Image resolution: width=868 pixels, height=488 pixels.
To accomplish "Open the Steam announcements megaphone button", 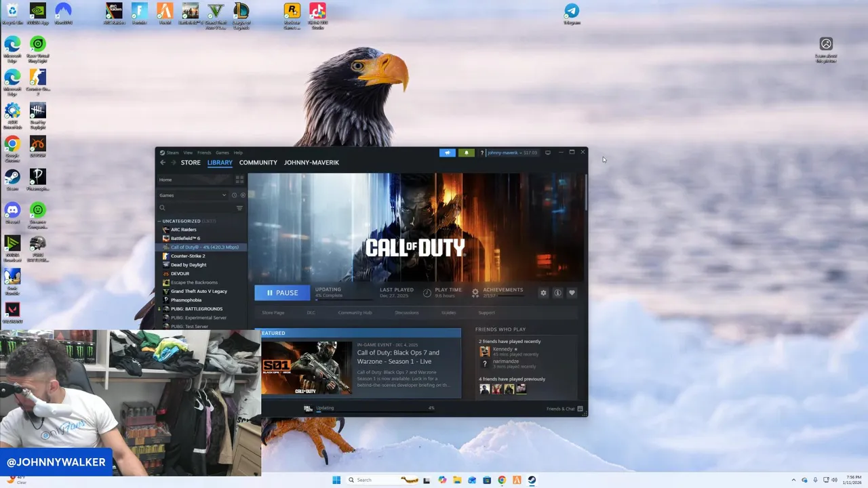I will click(x=447, y=152).
